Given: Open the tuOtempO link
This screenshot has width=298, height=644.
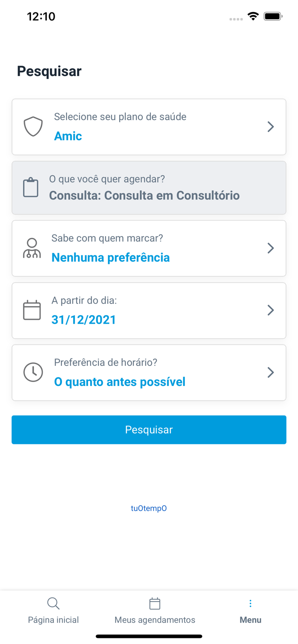Looking at the screenshot, I should click(x=149, y=508).
